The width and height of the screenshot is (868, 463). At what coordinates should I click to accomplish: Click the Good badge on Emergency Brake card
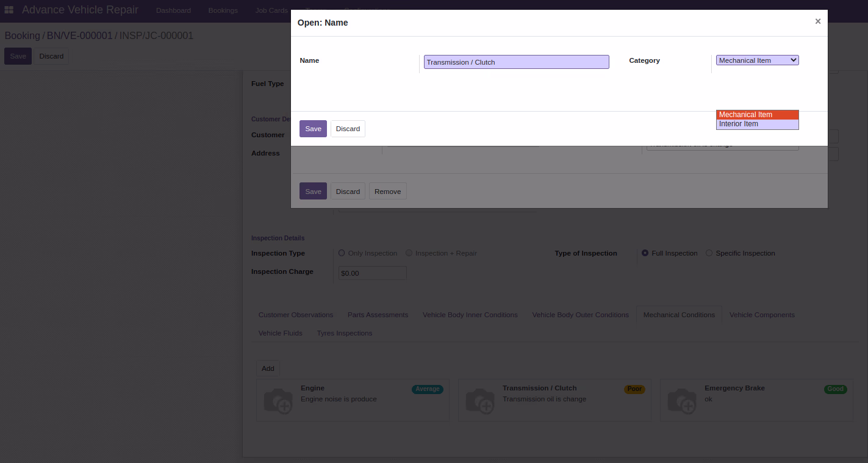coord(836,389)
